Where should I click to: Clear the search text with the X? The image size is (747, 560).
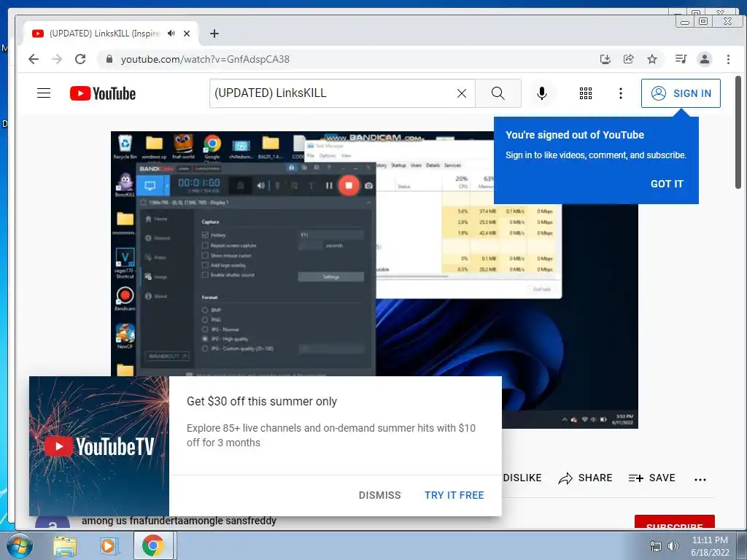point(462,93)
